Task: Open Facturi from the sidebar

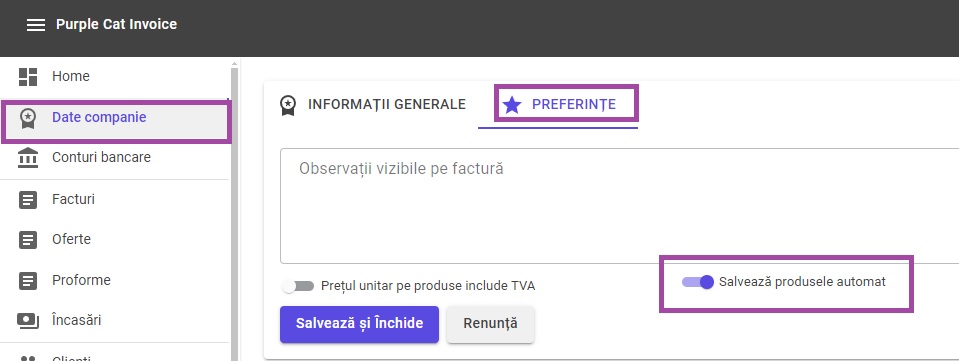Action: tap(115, 199)
